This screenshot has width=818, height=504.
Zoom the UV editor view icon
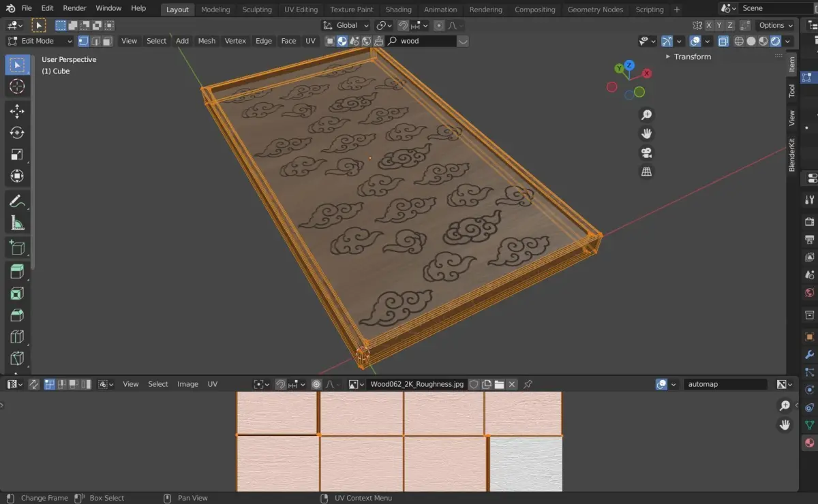[785, 406]
